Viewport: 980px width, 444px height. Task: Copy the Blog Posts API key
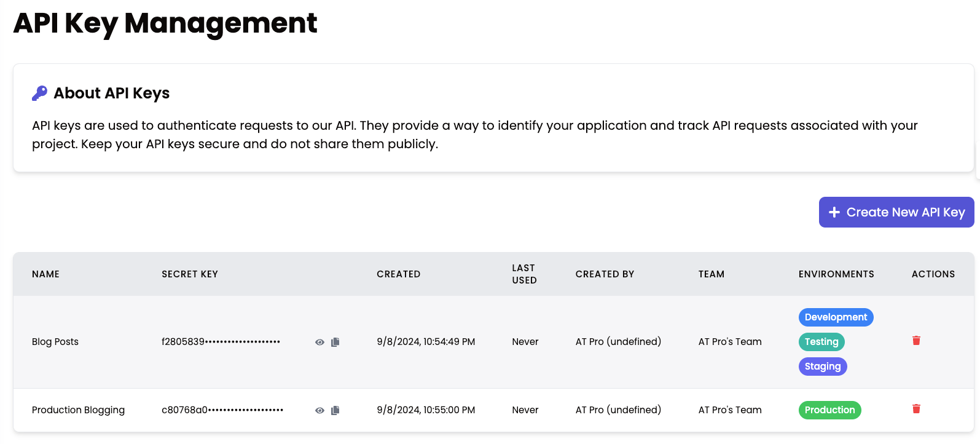[335, 342]
